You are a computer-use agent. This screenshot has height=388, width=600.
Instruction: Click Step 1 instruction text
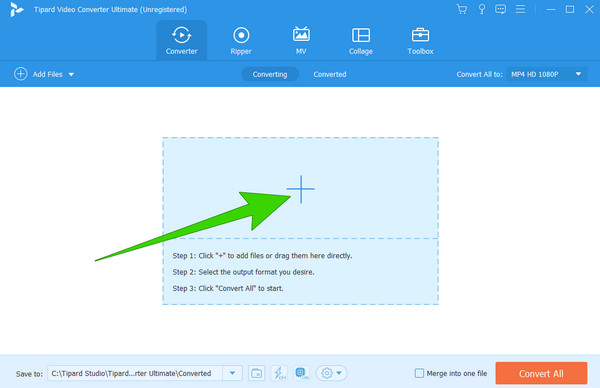point(262,256)
